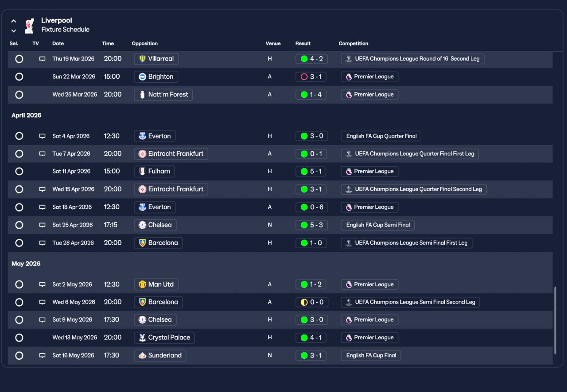The width and height of the screenshot is (567, 392).
Task: Select the radio button for Barcelona on 28 Apr
Action: (x=19, y=242)
